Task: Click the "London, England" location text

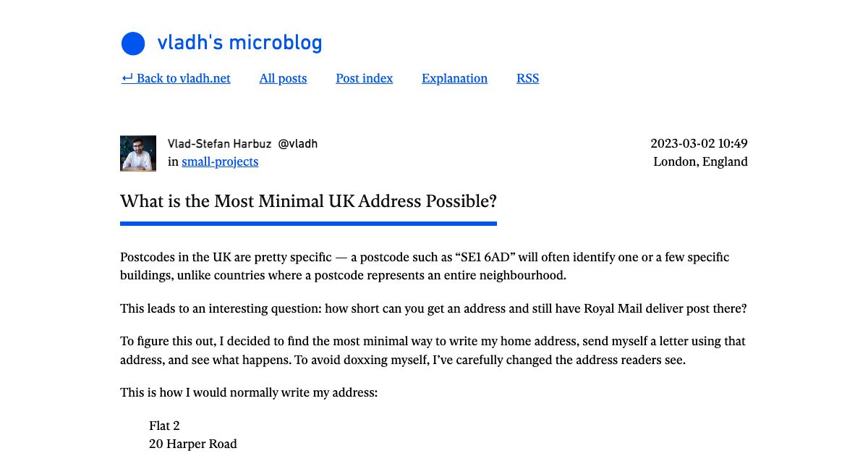Action: pyautogui.click(x=699, y=161)
